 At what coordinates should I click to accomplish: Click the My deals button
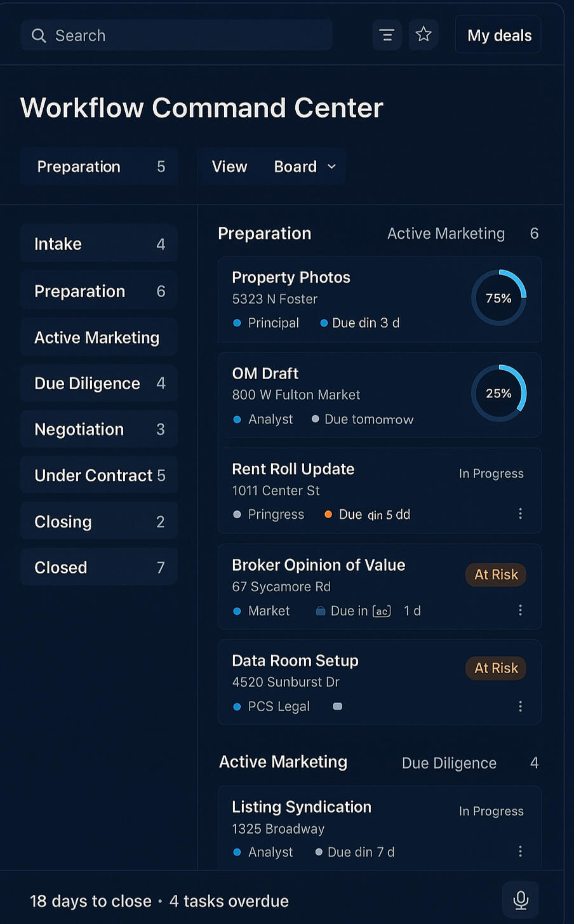click(x=498, y=36)
